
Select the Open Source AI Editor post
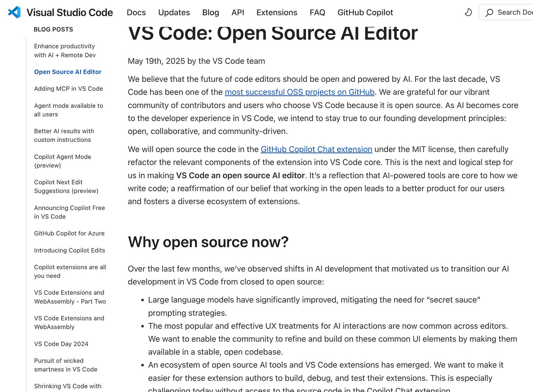coord(68,72)
